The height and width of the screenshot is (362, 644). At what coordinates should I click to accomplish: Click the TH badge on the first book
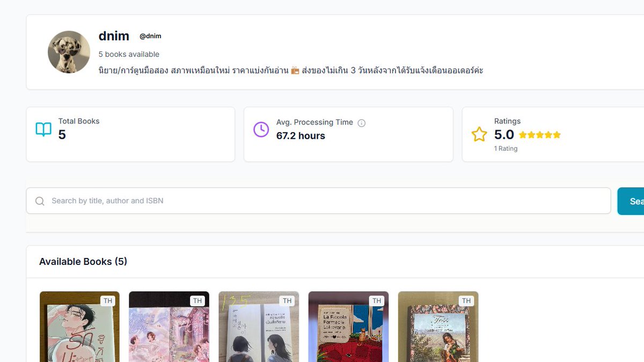108,301
